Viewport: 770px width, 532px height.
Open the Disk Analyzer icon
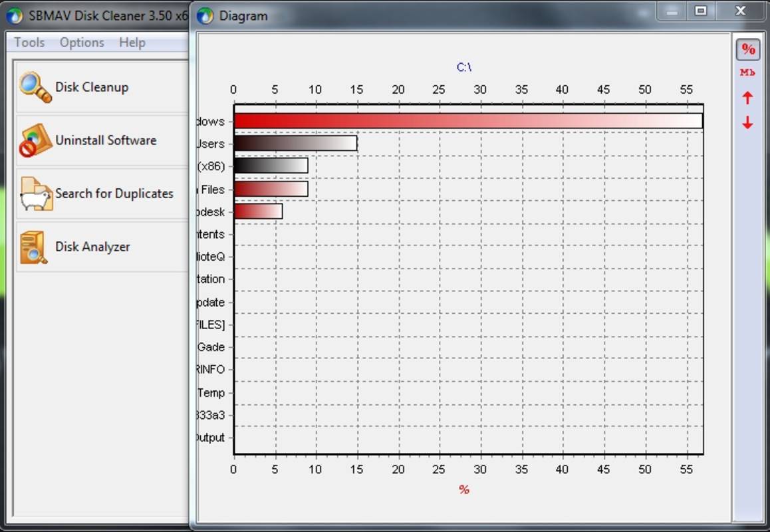pyautogui.click(x=34, y=247)
